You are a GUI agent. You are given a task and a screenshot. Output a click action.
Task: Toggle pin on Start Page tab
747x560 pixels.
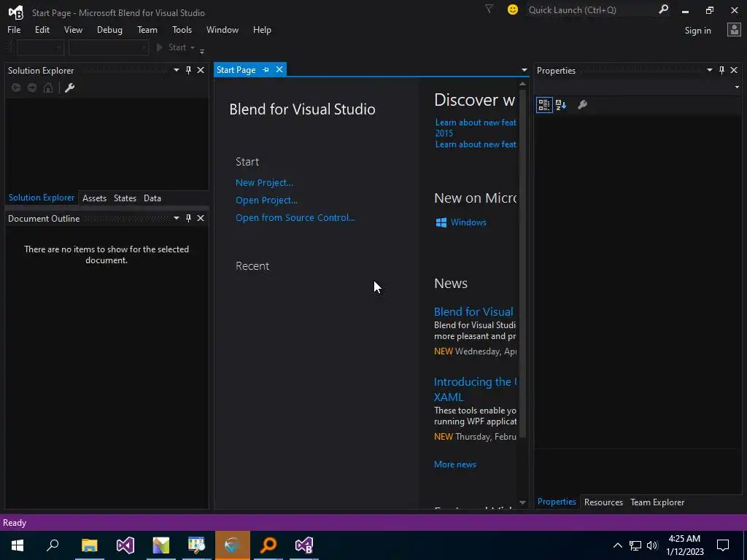pos(266,69)
